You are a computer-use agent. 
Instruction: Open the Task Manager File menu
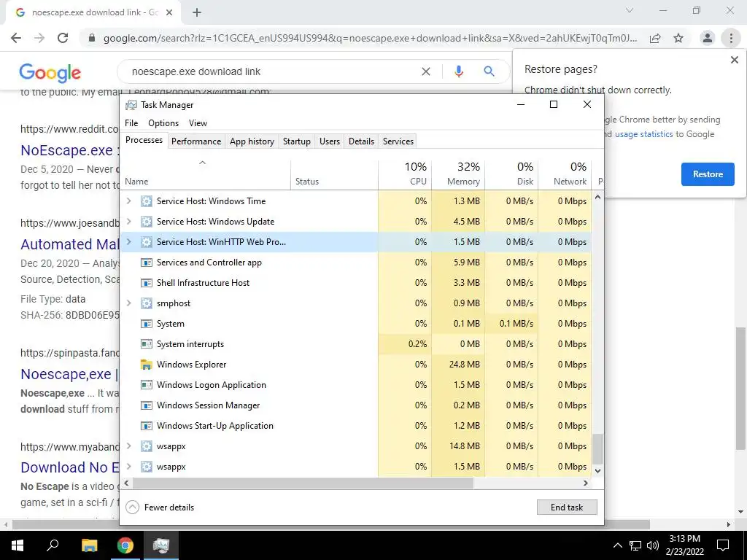[131, 122]
